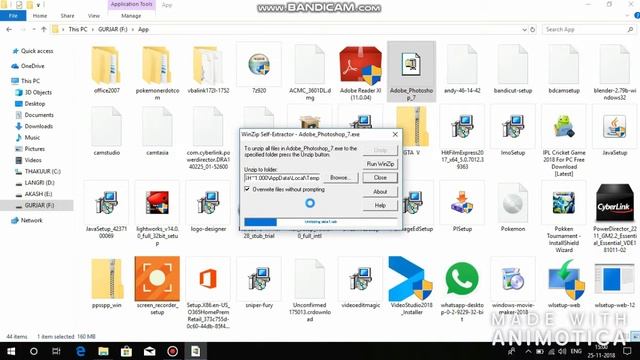Image resolution: width=640 pixels, height=360 pixels.
Task: Click the Search App box
Action: coord(589,29)
